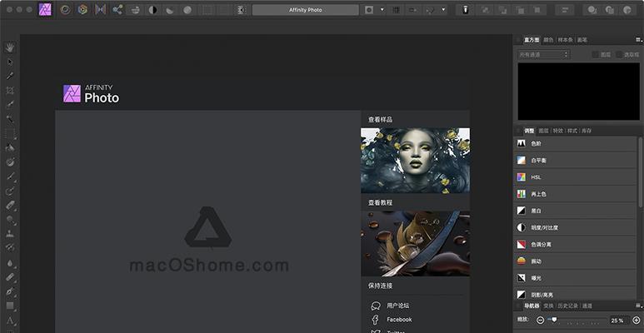Switch to the 样式 Styles tab
This screenshot has height=333, width=644.
point(572,131)
